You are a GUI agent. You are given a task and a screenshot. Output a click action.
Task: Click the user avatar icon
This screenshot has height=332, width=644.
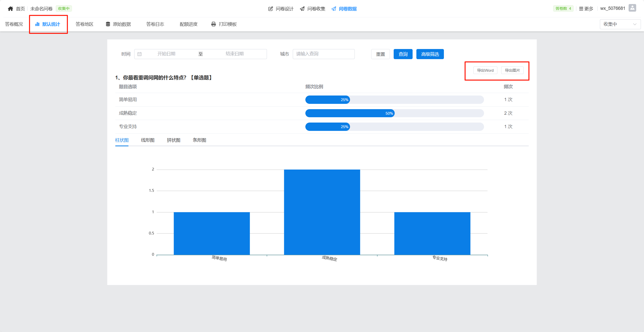(632, 8)
